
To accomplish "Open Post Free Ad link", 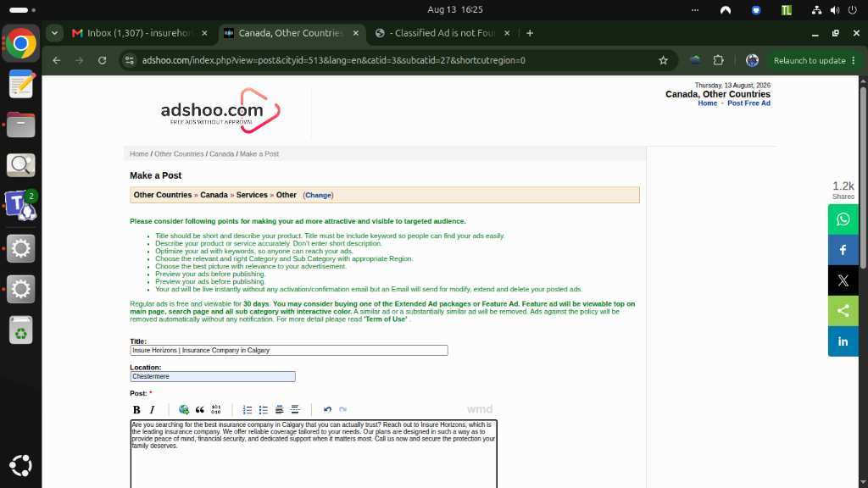I will [748, 103].
